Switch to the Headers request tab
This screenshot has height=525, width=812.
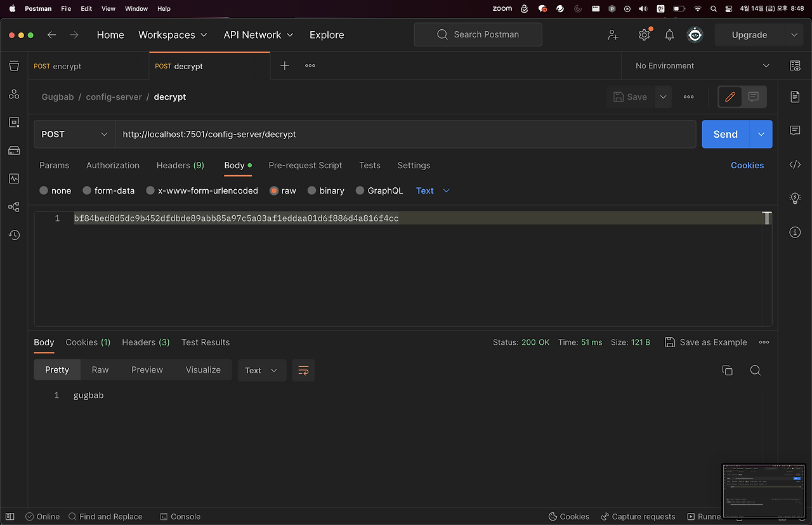[x=180, y=165]
